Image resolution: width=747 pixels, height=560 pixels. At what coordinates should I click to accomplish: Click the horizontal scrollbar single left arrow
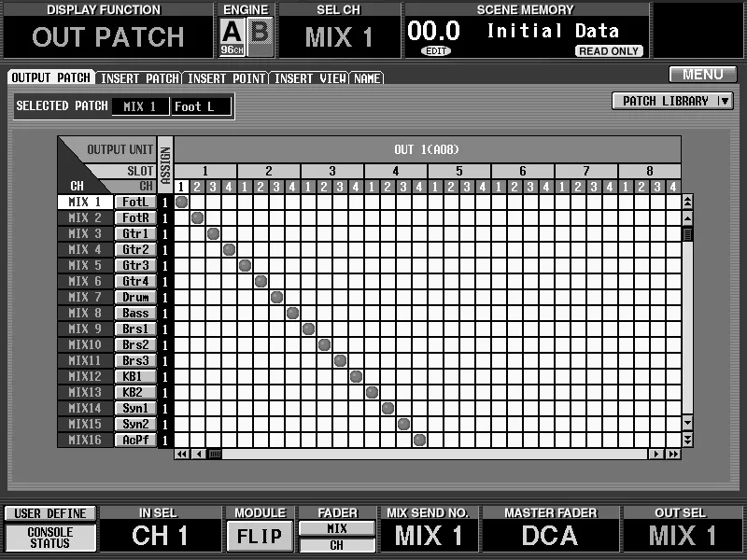199,454
